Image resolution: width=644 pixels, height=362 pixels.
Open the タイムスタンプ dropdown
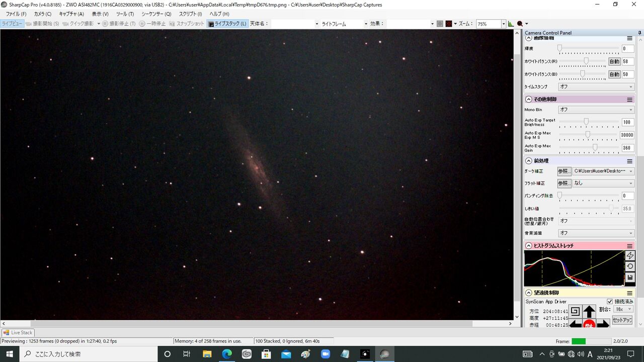point(596,86)
